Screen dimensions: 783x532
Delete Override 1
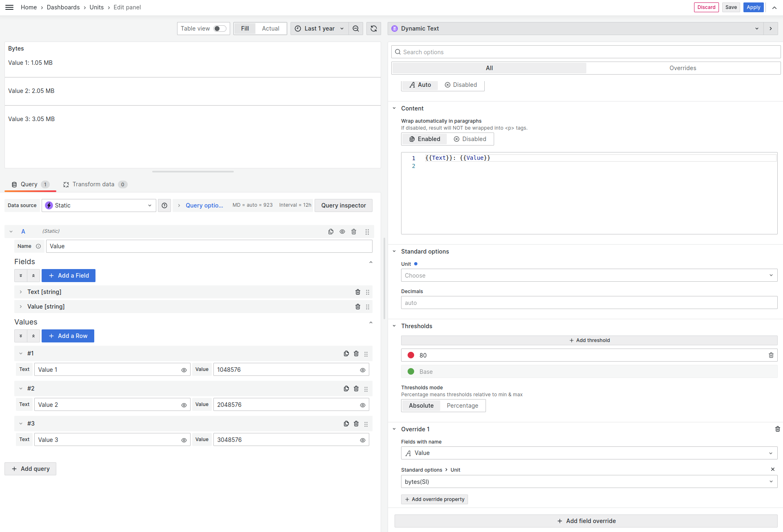click(x=777, y=429)
